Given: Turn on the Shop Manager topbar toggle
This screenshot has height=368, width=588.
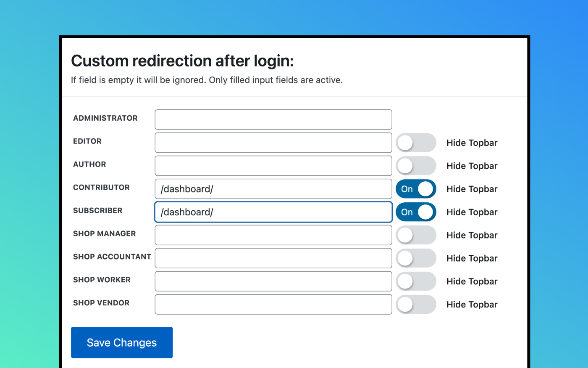Looking at the screenshot, I should tap(416, 235).
